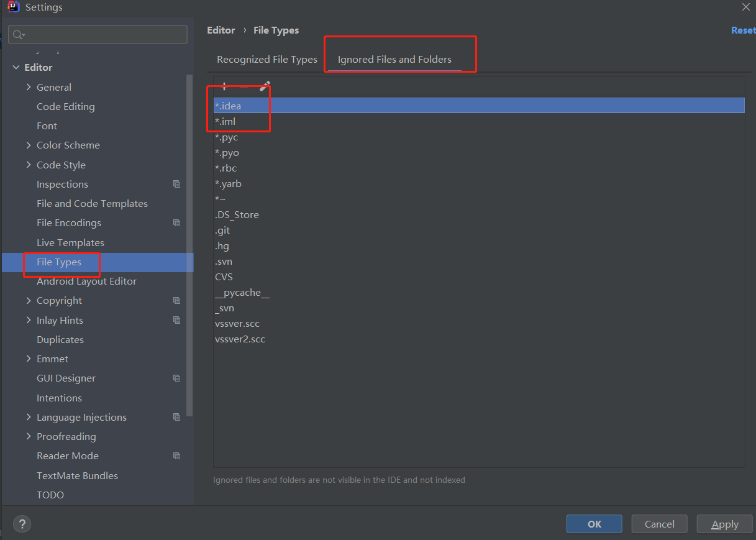Select the *.pyc entry

[x=479, y=137]
